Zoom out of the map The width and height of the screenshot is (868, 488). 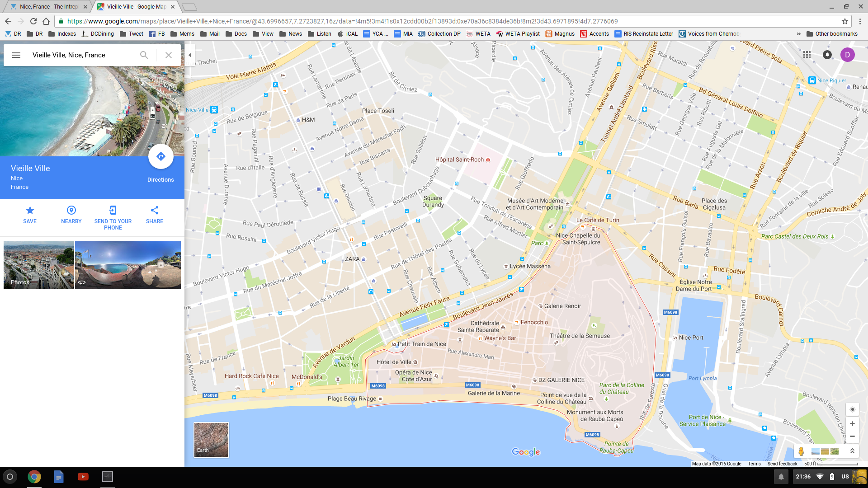click(852, 436)
